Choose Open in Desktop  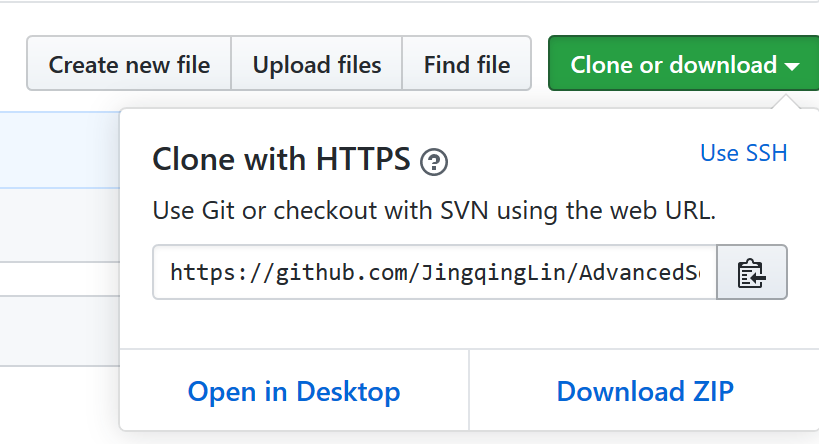[x=294, y=391]
